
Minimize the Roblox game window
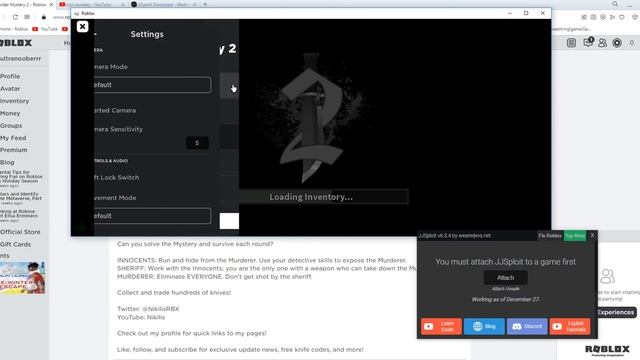[x=510, y=13]
